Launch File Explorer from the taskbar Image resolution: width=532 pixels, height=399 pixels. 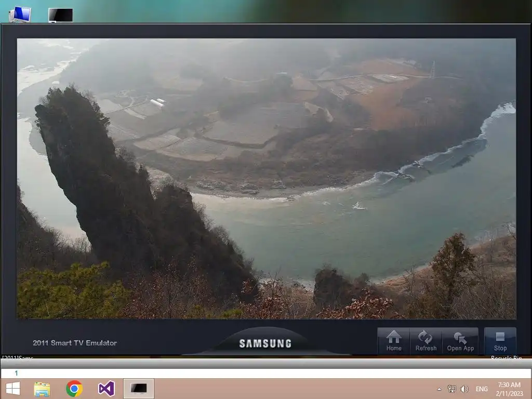click(42, 389)
